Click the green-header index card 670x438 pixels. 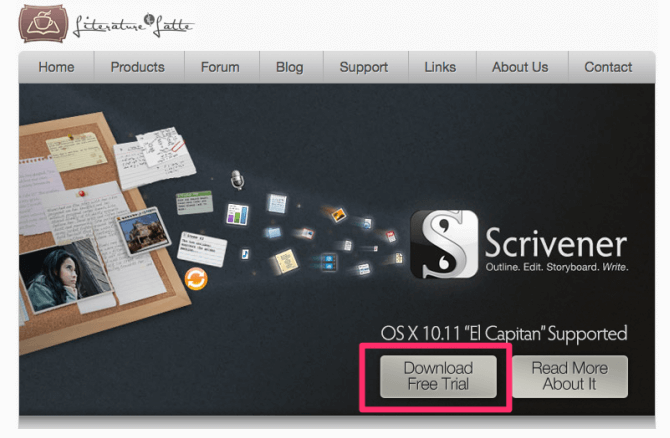(x=194, y=203)
